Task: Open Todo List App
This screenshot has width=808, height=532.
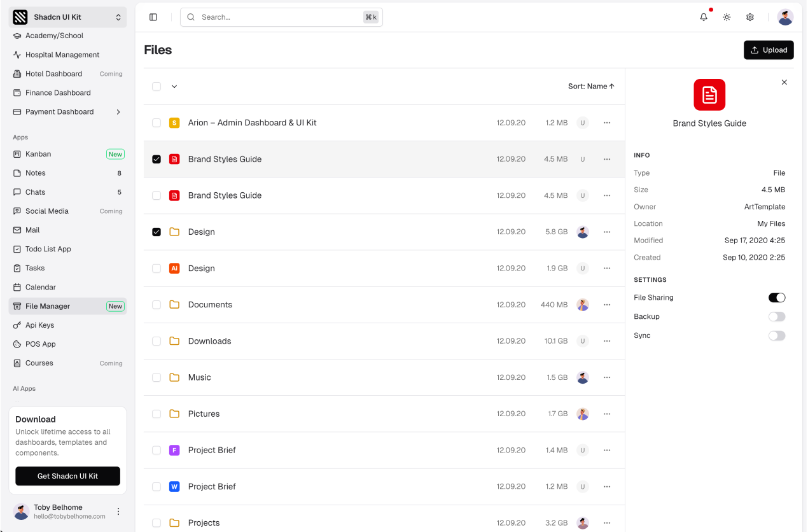Action: tap(67, 249)
